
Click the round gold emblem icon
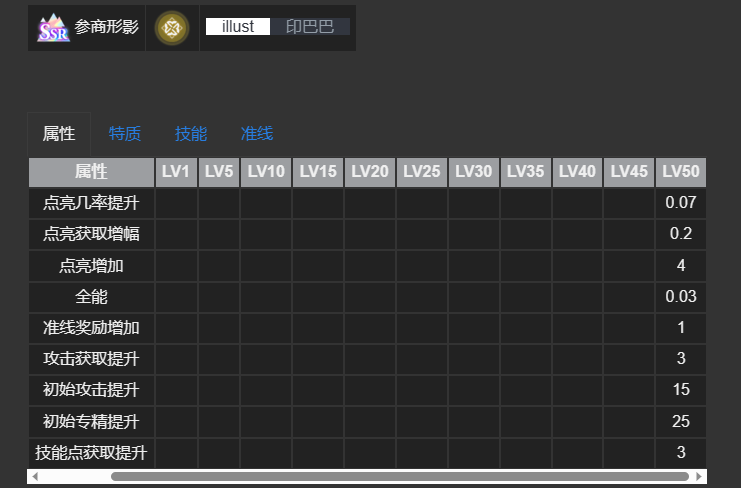click(x=172, y=28)
